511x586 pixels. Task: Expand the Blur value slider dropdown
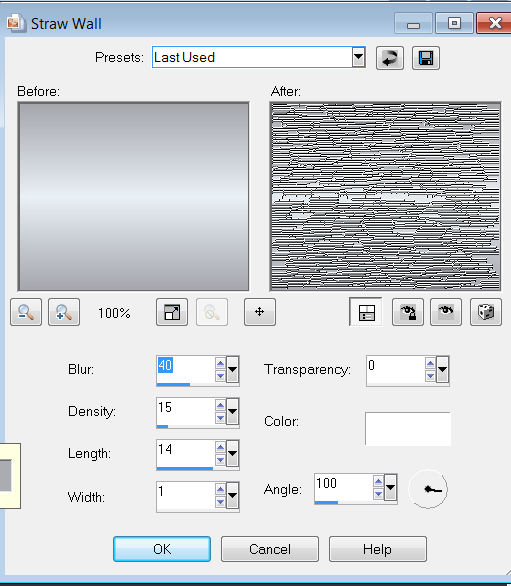click(232, 369)
